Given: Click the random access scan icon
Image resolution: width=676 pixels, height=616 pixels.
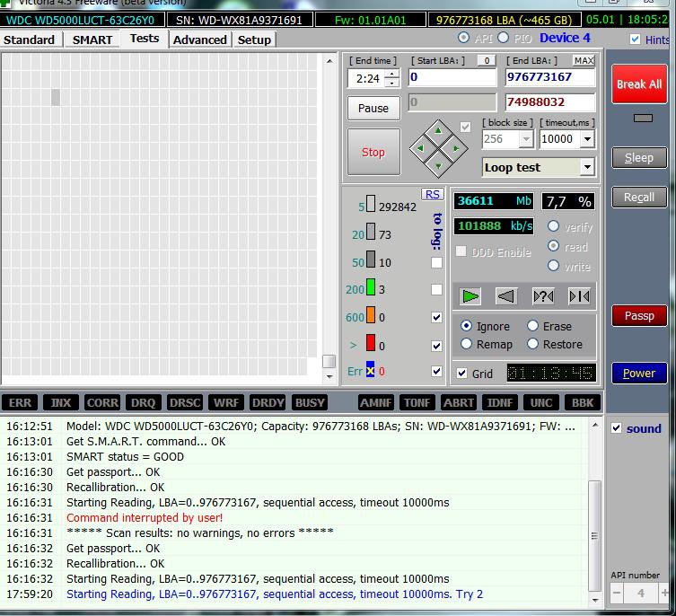Looking at the screenshot, I should tap(542, 296).
